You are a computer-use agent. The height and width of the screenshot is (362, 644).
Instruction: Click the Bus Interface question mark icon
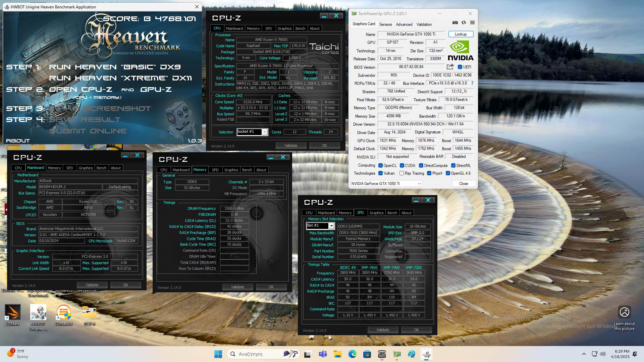(x=472, y=83)
